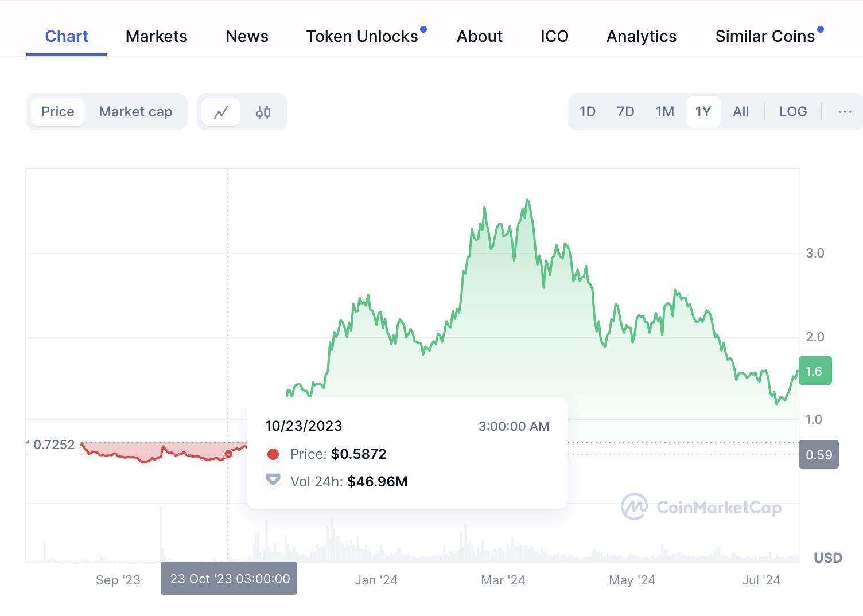The height and width of the screenshot is (616, 863).
Task: Choose the 1M time range
Action: coord(664,112)
